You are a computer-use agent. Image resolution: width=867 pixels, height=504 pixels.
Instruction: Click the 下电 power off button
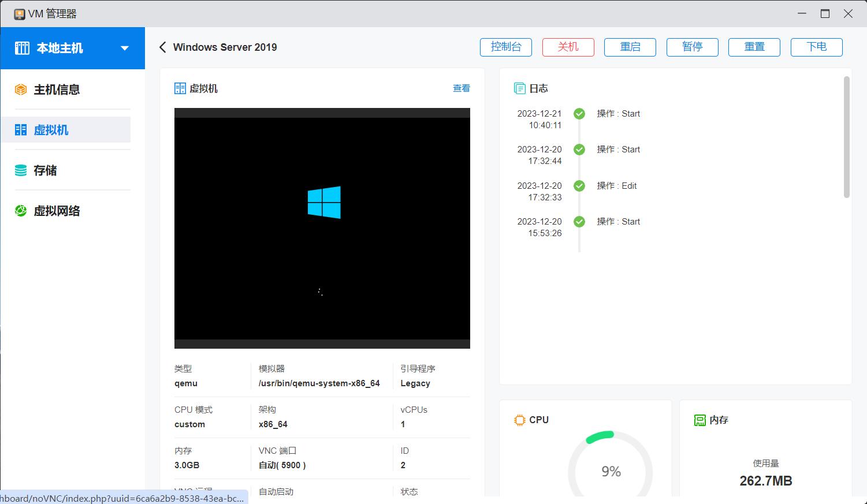tap(817, 47)
